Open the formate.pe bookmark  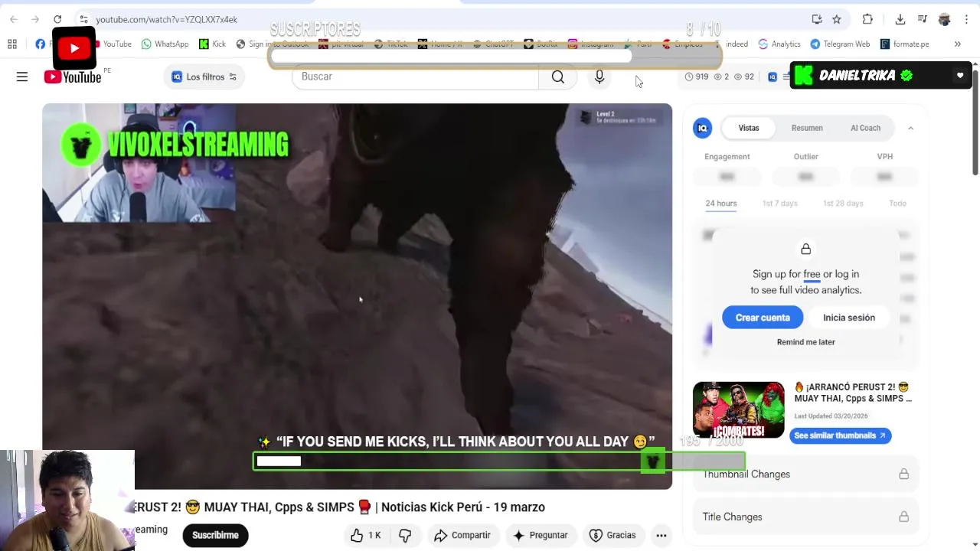point(904,44)
